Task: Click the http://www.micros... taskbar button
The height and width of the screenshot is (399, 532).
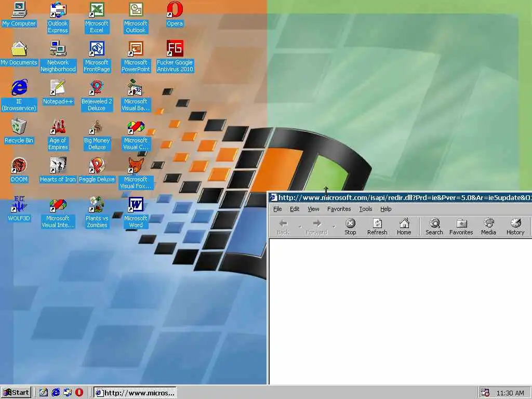Action: (x=135, y=393)
